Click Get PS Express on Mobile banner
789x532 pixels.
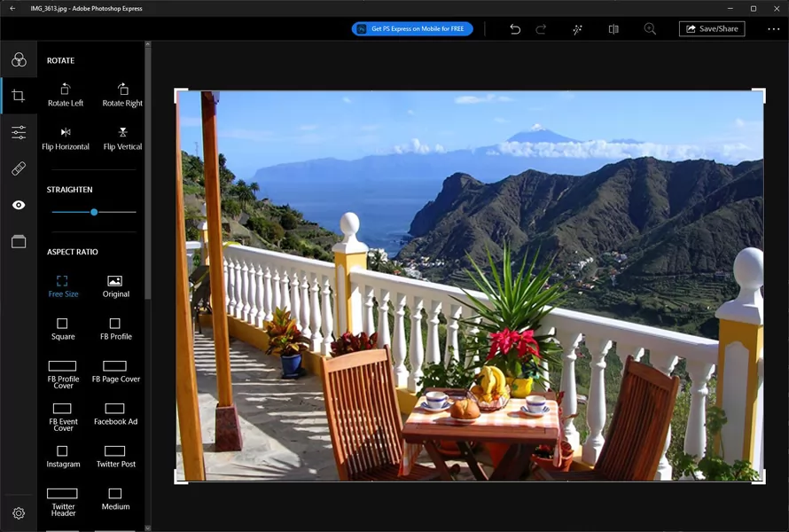pos(412,28)
